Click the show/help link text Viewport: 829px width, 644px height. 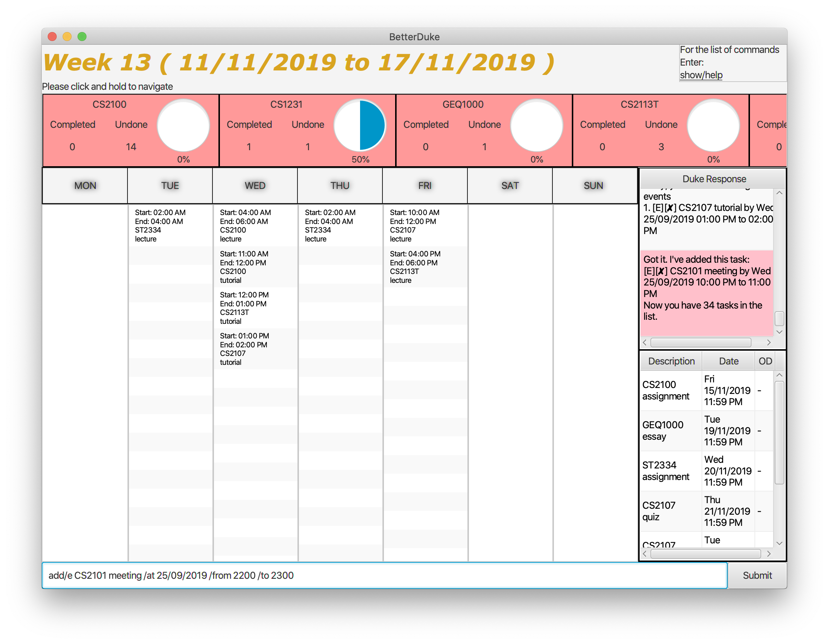pyautogui.click(x=701, y=75)
